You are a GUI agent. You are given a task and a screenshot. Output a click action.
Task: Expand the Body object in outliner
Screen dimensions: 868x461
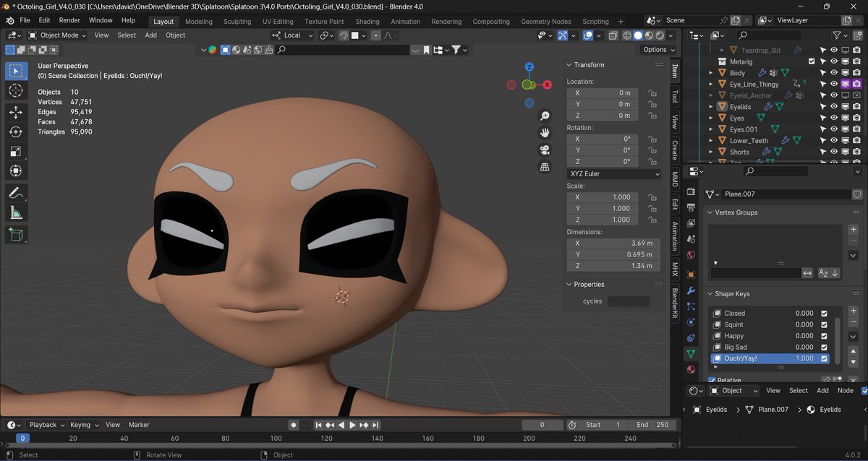712,73
